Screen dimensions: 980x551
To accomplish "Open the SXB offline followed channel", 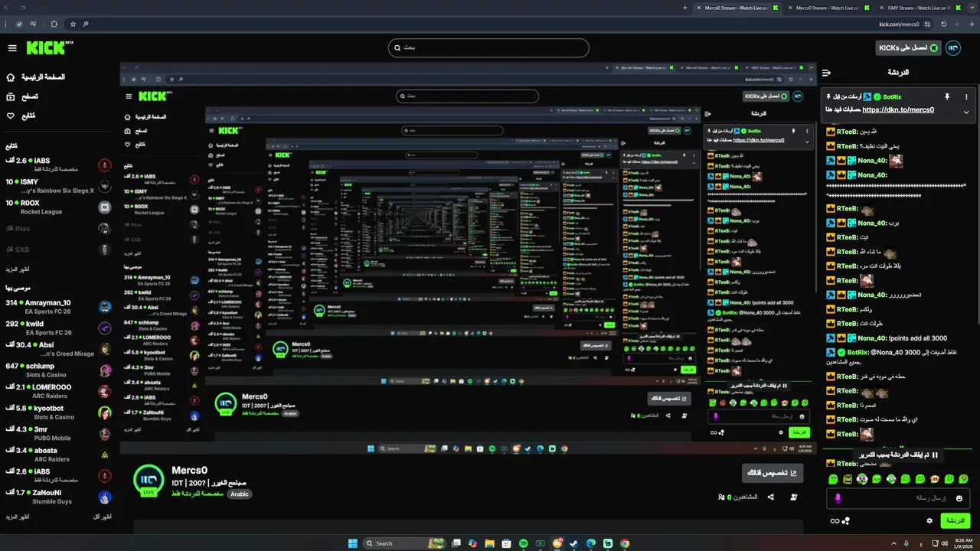I will click(59, 249).
